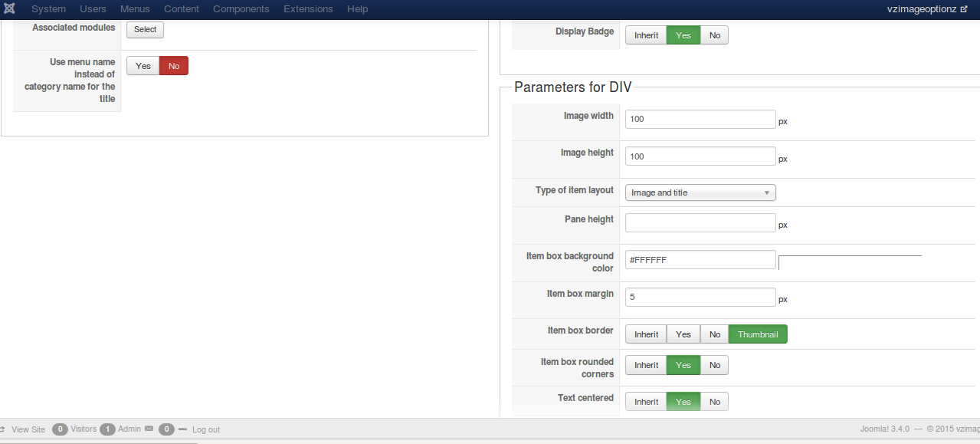Open the Type of item layout dropdown
This screenshot has height=444, width=980.
tap(700, 192)
